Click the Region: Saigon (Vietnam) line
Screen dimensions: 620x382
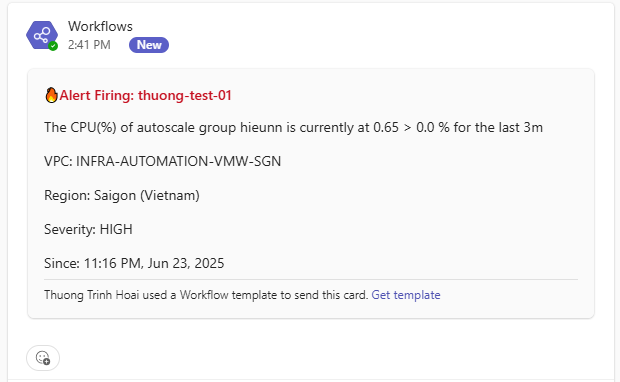tap(122, 195)
